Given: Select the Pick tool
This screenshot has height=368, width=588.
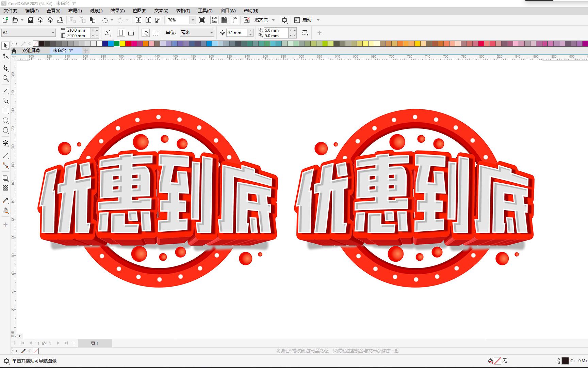Looking at the screenshot, I should pos(5,45).
